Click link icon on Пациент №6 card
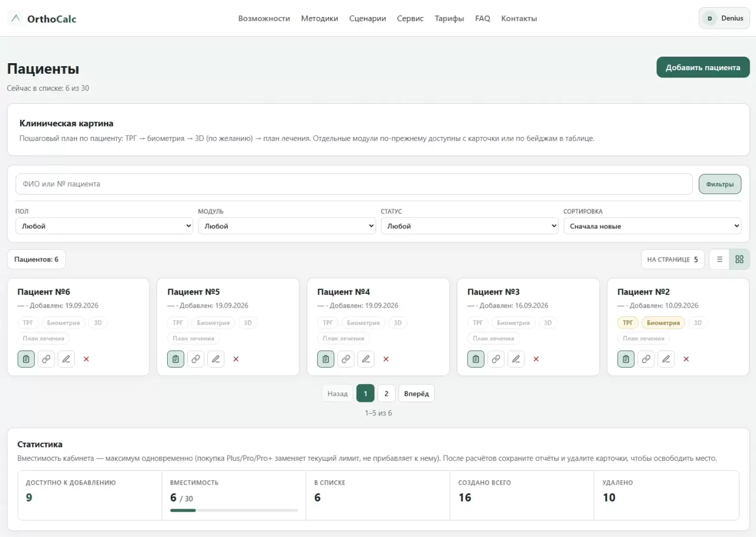756x537 pixels. [x=46, y=359]
